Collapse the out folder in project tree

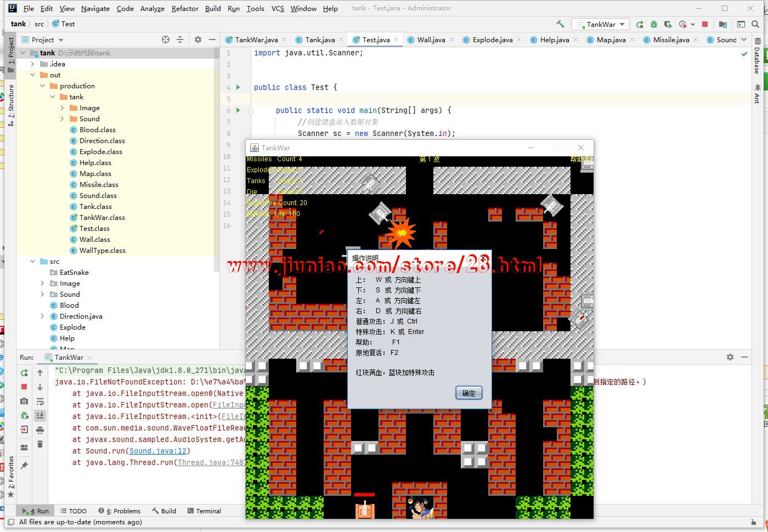coord(33,75)
